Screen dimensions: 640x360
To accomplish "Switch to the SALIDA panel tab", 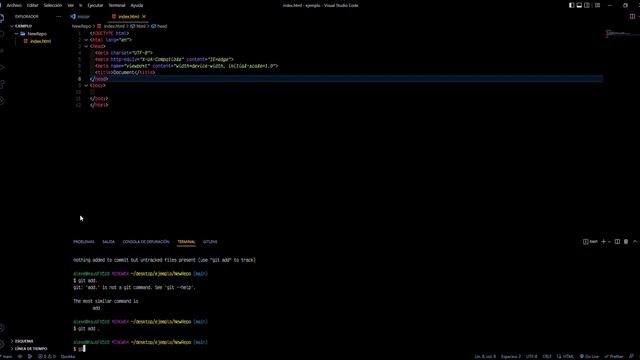I will pos(108,242).
